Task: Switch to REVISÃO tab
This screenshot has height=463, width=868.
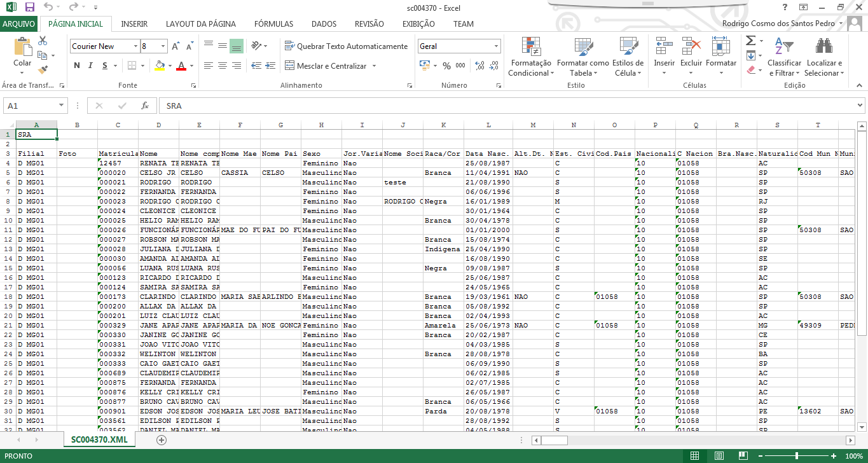Action: [x=369, y=24]
